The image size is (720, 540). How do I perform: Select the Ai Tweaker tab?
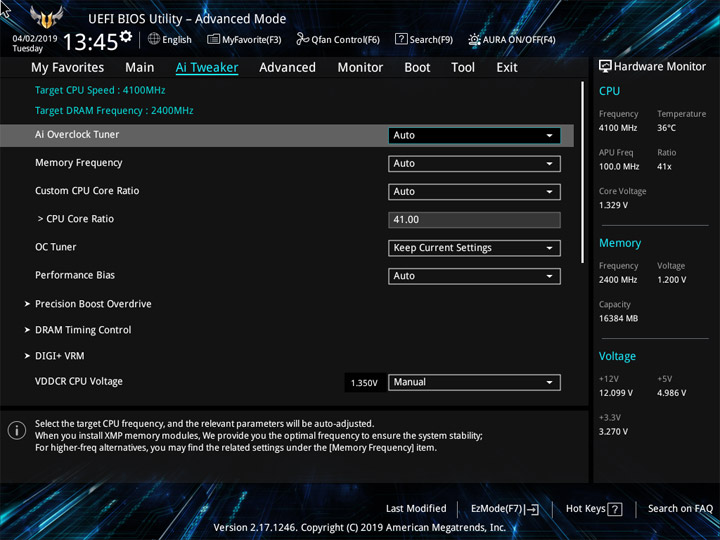click(x=207, y=68)
